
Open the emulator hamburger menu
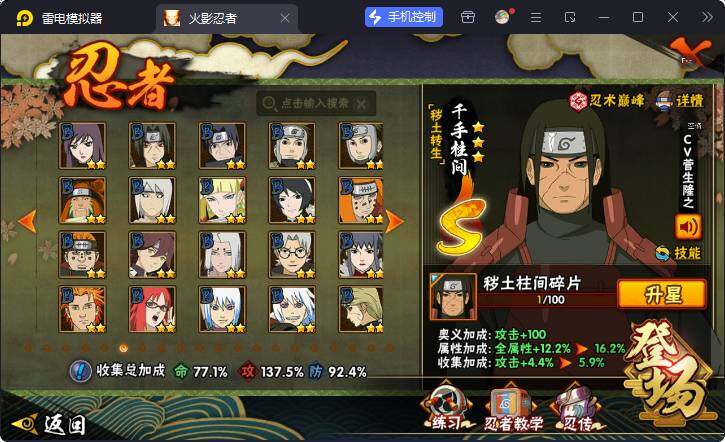(536, 18)
